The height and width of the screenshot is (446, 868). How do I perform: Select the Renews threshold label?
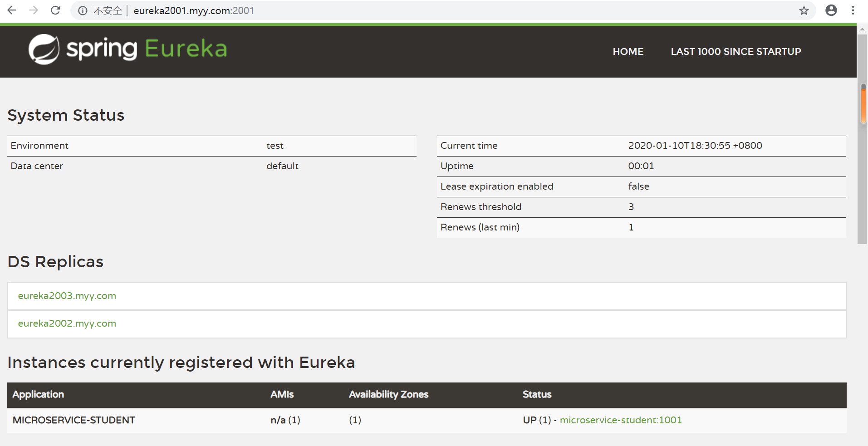[481, 207]
